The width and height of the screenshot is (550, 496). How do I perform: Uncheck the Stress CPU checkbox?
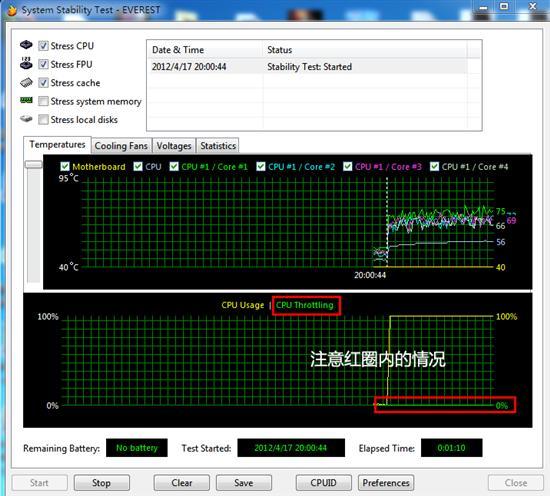[x=43, y=46]
